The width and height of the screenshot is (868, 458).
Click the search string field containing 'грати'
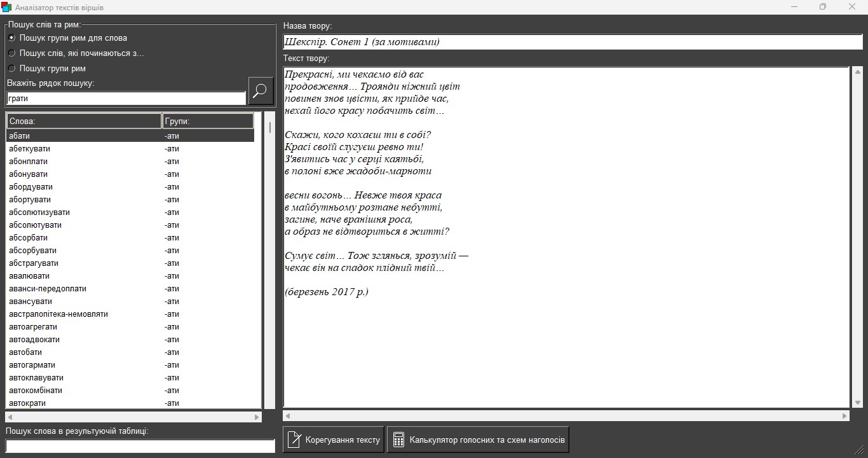click(126, 99)
